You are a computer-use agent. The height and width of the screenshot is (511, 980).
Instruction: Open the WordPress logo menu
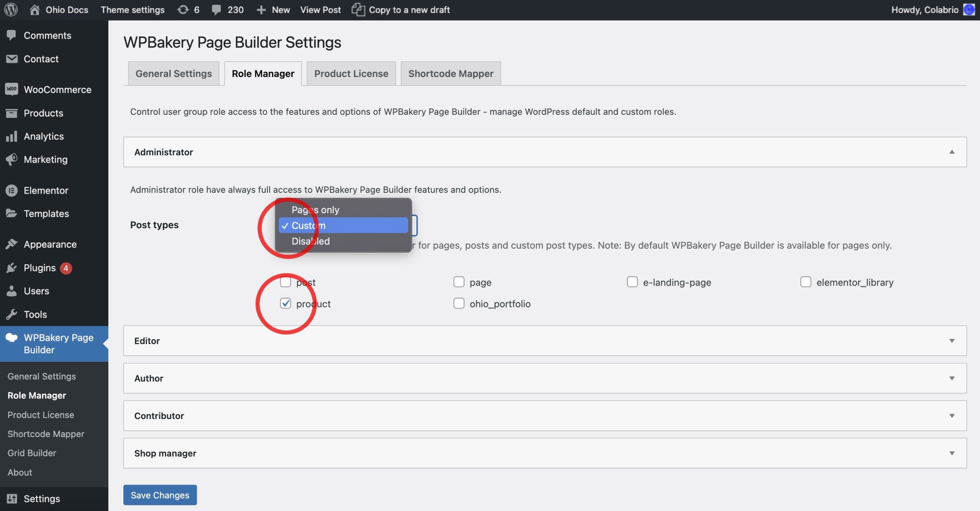tap(11, 10)
